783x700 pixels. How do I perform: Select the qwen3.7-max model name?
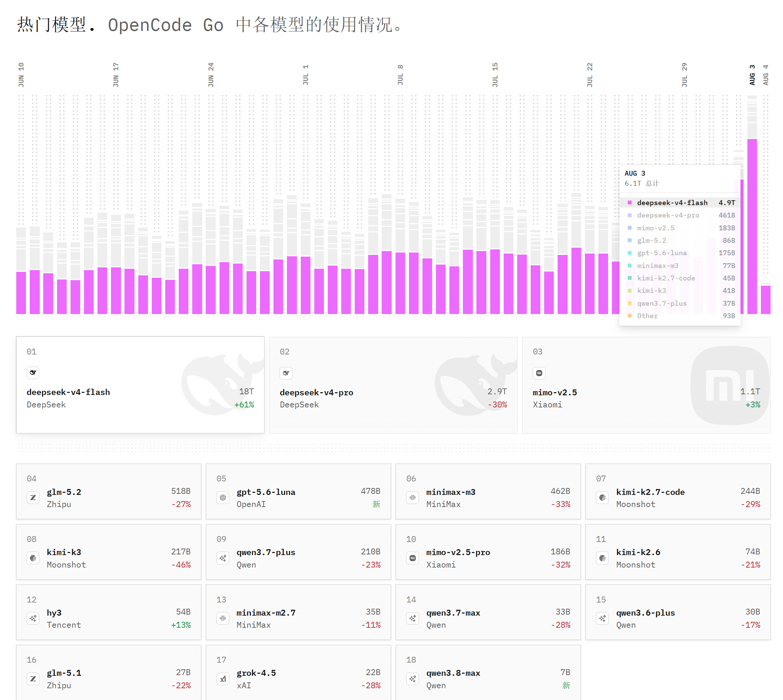point(453,613)
